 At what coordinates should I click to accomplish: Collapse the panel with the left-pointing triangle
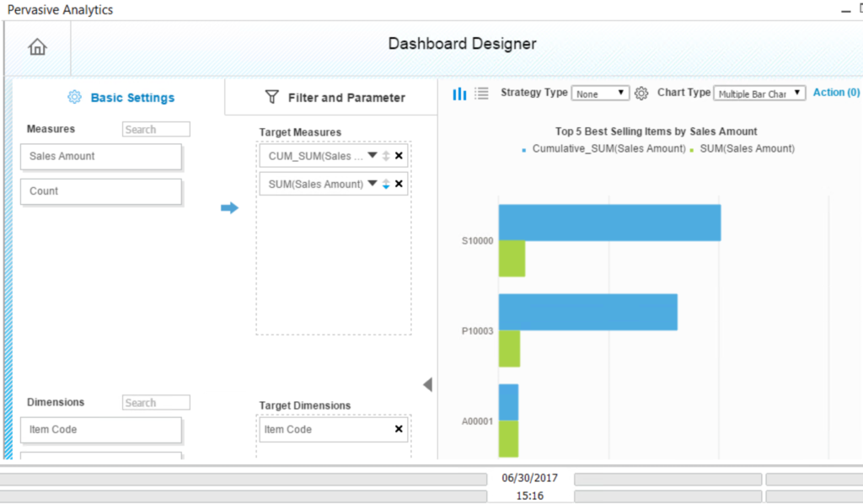[428, 384]
